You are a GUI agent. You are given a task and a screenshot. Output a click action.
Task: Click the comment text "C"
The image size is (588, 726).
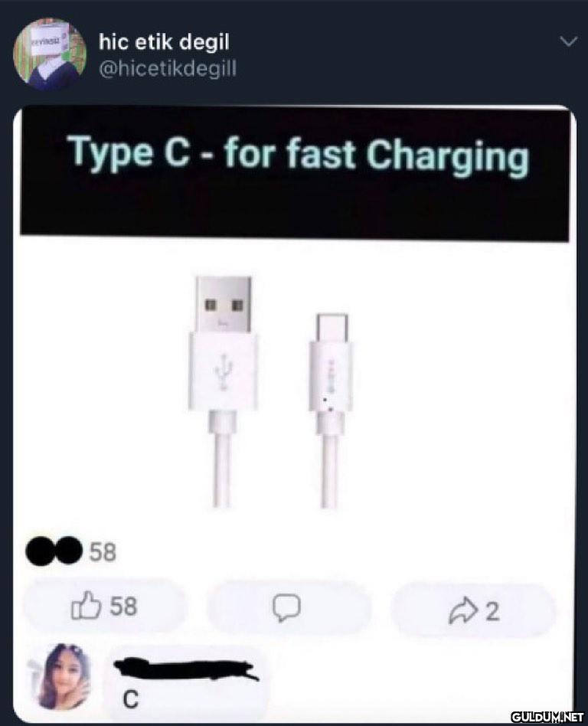click(x=131, y=700)
